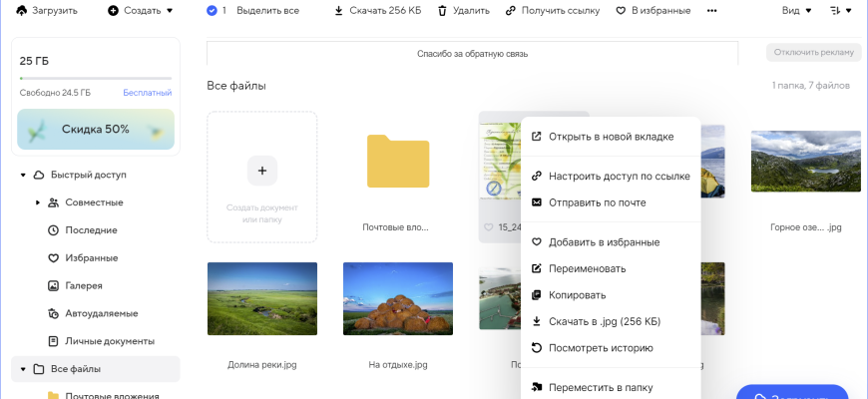Open the Горное озеро image thumbnail
The height and width of the screenshot is (399, 868).
[805, 161]
